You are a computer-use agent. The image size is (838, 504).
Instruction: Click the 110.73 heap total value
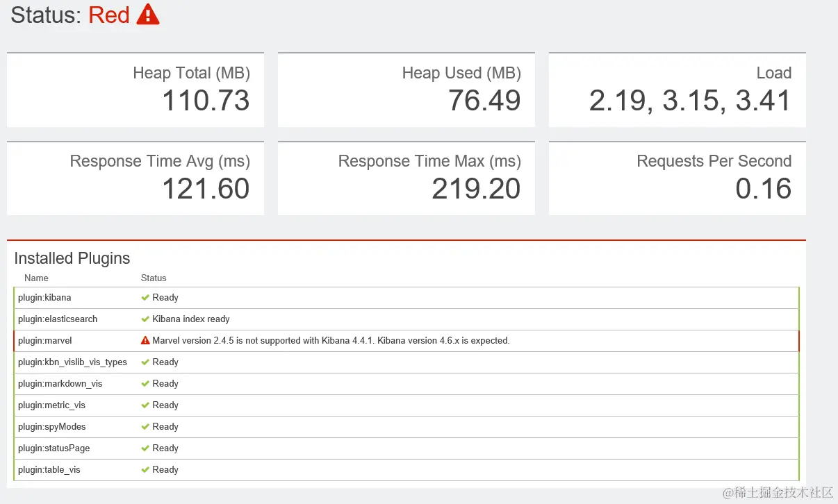click(x=206, y=101)
